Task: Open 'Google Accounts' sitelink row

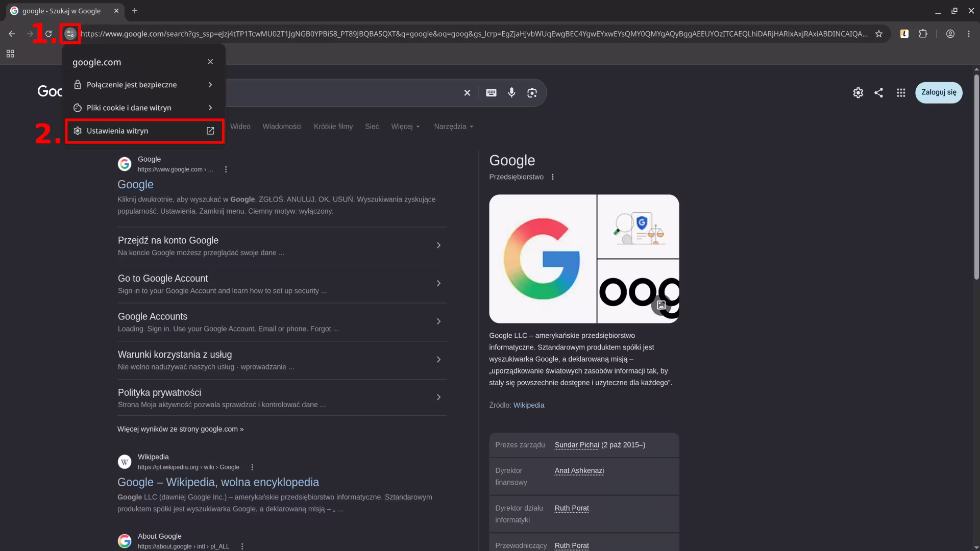Action: 282,322
